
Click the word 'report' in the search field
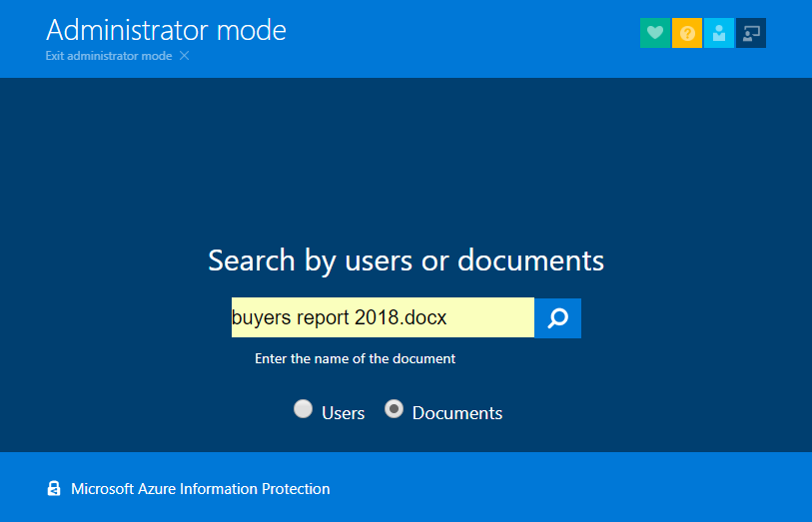(x=322, y=318)
